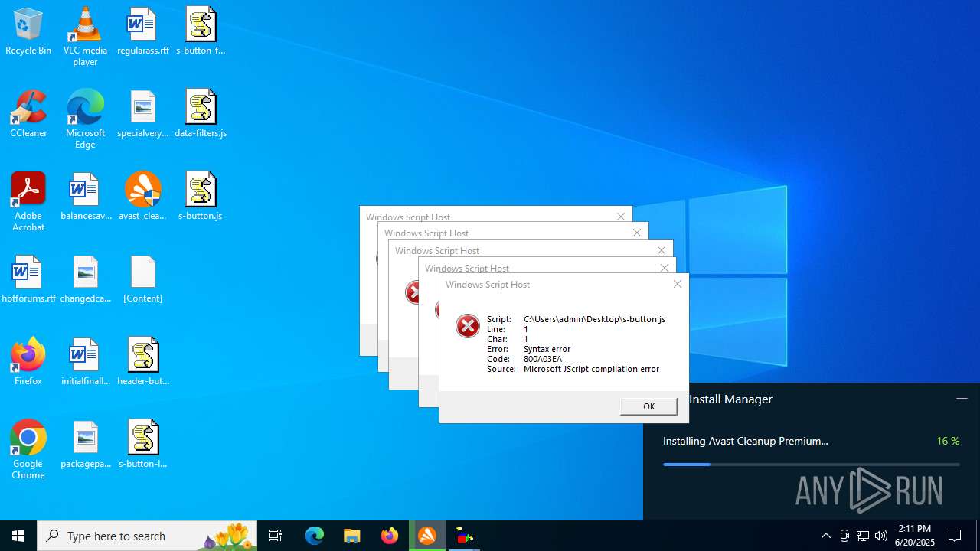Screen dimensions: 980x551
Task: Select the Google Chrome desktop shortcut
Action: [28, 450]
